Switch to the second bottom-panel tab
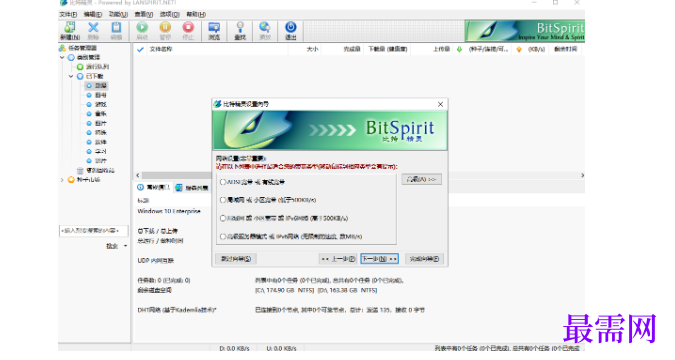675x360 pixels. click(192, 188)
